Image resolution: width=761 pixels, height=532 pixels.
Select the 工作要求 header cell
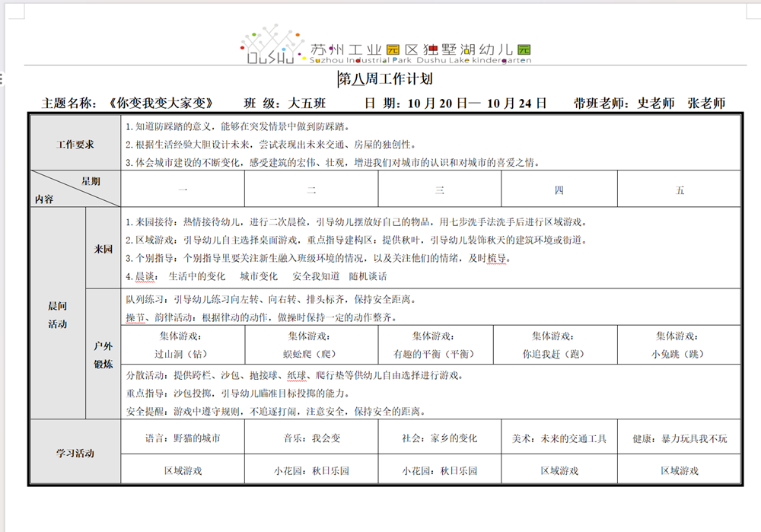[75, 144]
